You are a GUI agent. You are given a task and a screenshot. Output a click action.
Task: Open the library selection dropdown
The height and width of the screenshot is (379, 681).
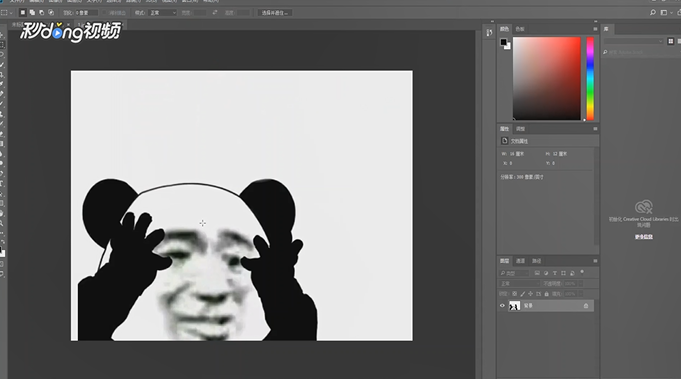click(633, 41)
